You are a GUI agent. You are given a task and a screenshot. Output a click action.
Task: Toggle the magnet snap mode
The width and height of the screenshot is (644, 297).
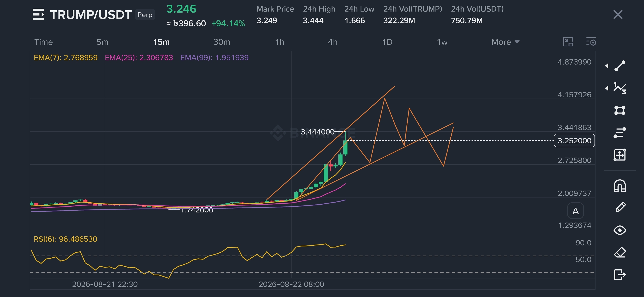[620, 186]
